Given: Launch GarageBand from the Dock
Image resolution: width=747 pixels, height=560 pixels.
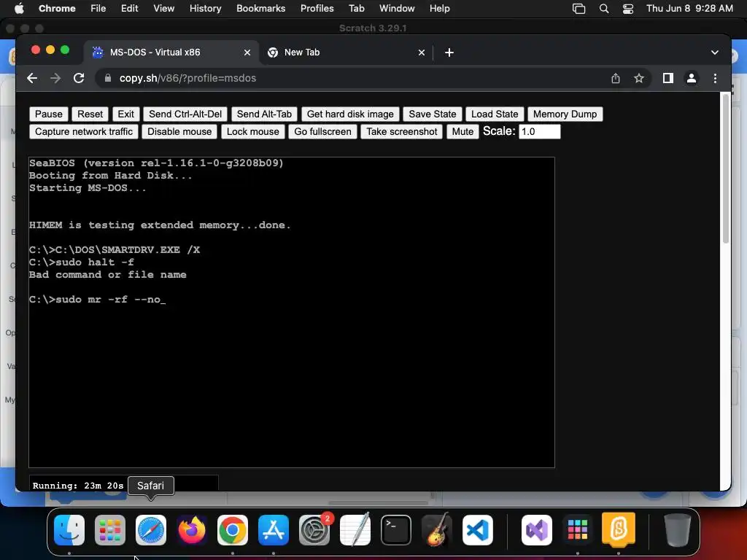Looking at the screenshot, I should [x=437, y=530].
